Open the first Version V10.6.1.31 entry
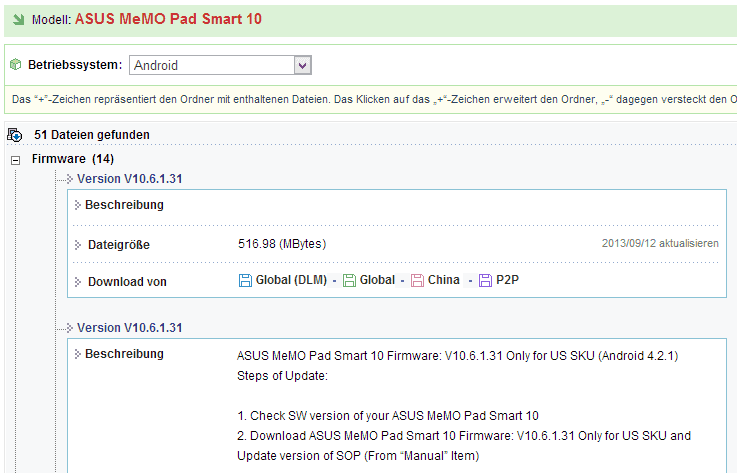This screenshot has width=737, height=473. [130, 179]
